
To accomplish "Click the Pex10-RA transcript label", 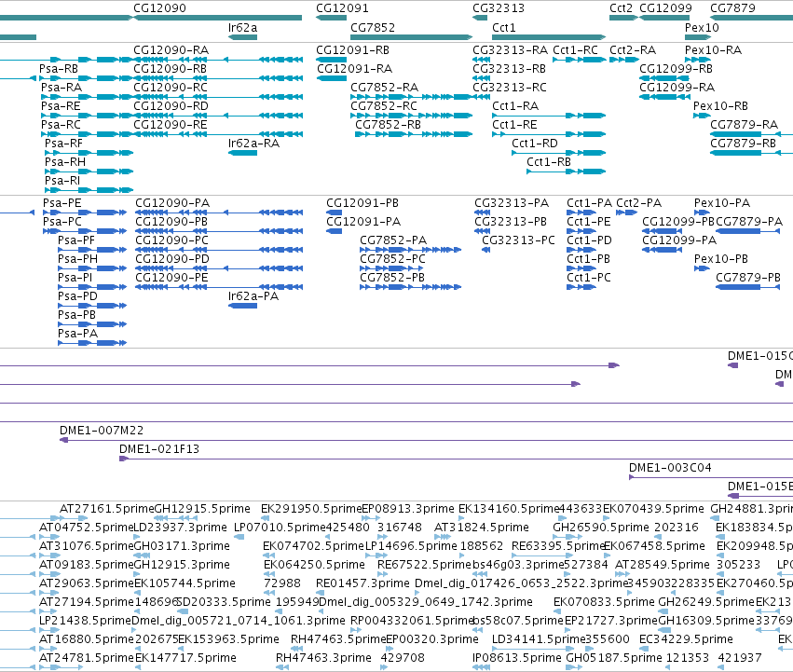I will (713, 50).
